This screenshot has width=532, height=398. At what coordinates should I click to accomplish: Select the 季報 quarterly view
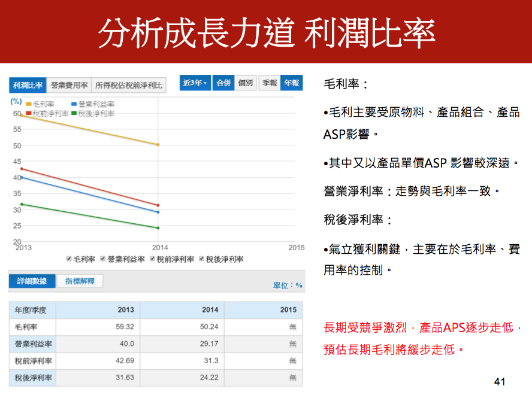[270, 83]
